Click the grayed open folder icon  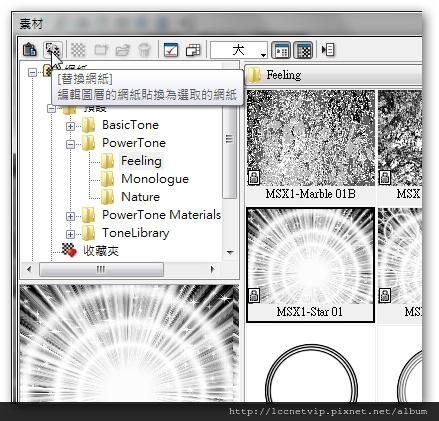[x=123, y=50]
